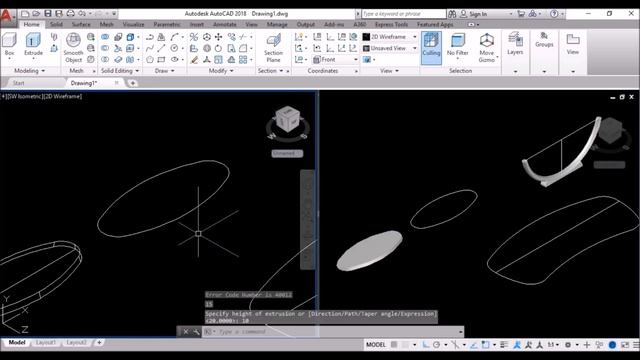
Task: Open the Unsaved View dropdown
Action: click(390, 48)
